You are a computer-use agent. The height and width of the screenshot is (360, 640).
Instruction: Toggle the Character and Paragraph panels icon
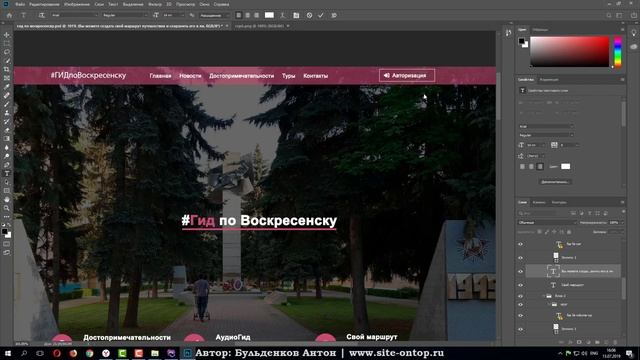click(x=296, y=15)
